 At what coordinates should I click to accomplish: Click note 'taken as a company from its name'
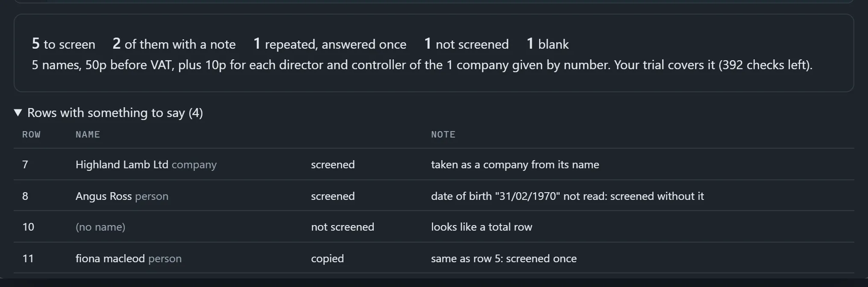[x=515, y=164]
